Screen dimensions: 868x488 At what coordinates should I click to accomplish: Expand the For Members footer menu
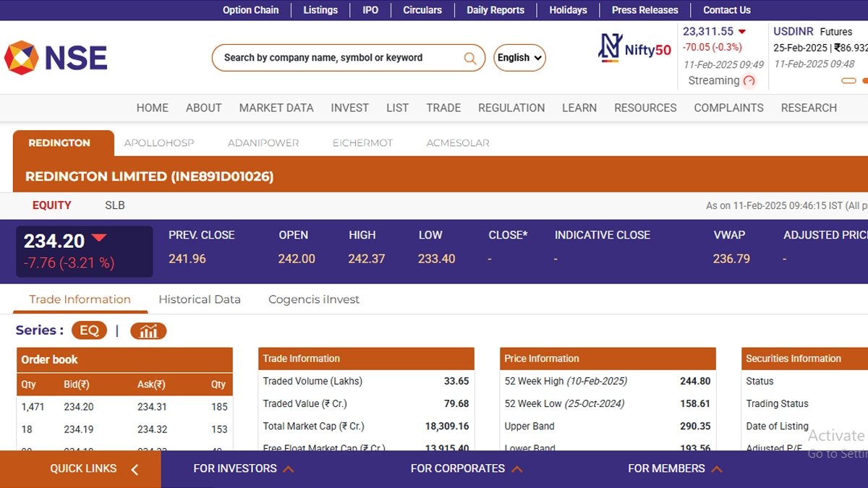tap(674, 469)
